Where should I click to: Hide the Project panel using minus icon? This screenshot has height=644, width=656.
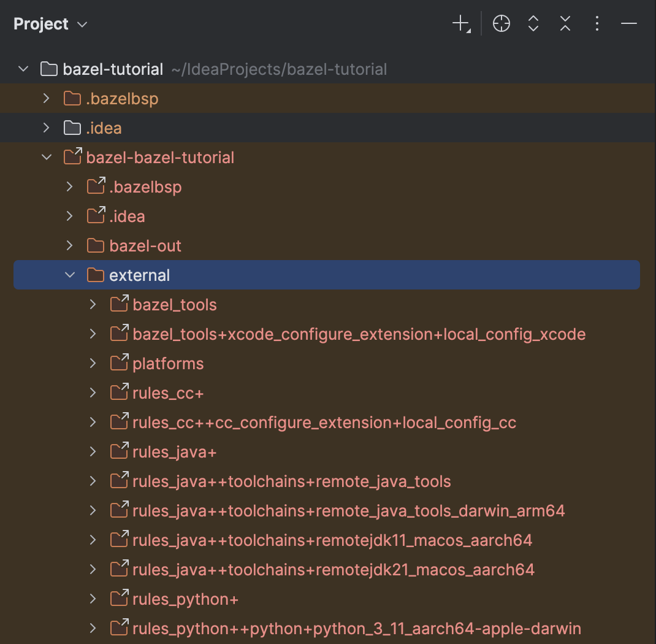pyautogui.click(x=629, y=23)
